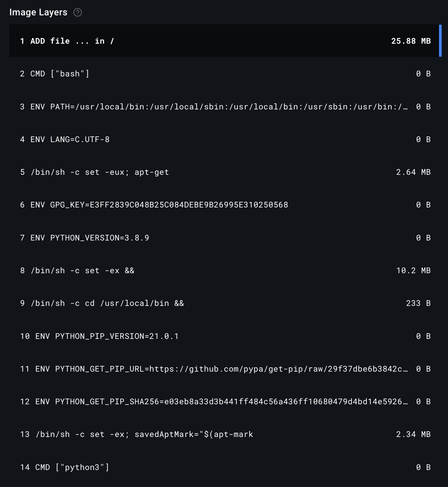The image size is (448, 487).
Task: Click the 233 B layer size
Action: pyautogui.click(x=418, y=303)
